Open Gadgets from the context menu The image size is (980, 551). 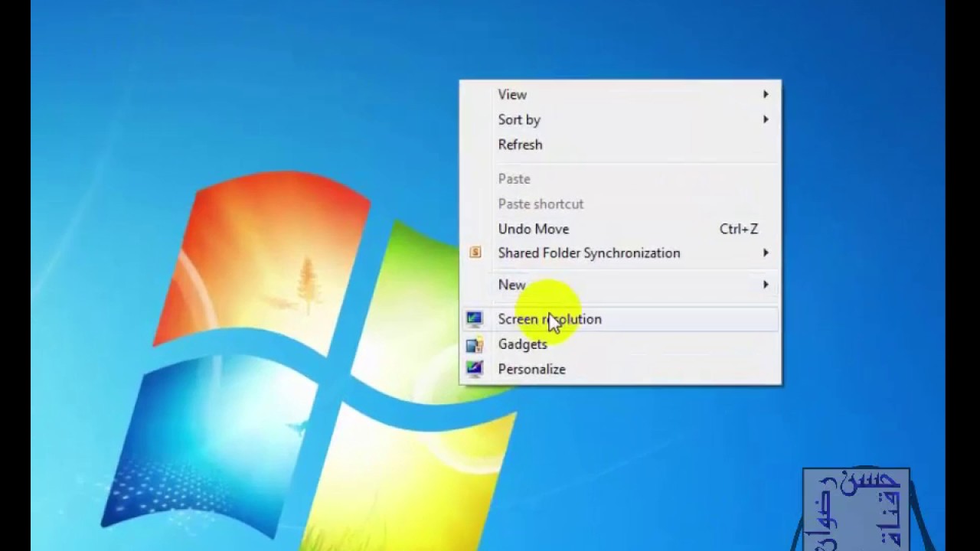pyautogui.click(x=620, y=344)
